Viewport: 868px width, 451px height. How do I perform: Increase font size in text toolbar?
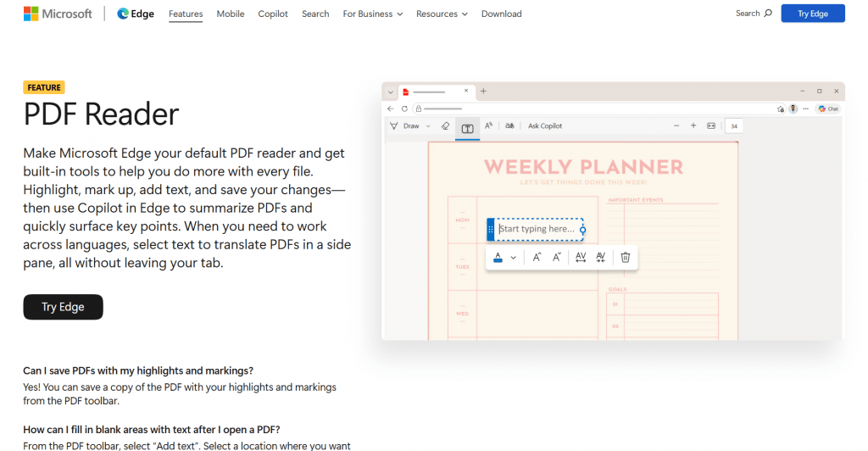(x=537, y=258)
